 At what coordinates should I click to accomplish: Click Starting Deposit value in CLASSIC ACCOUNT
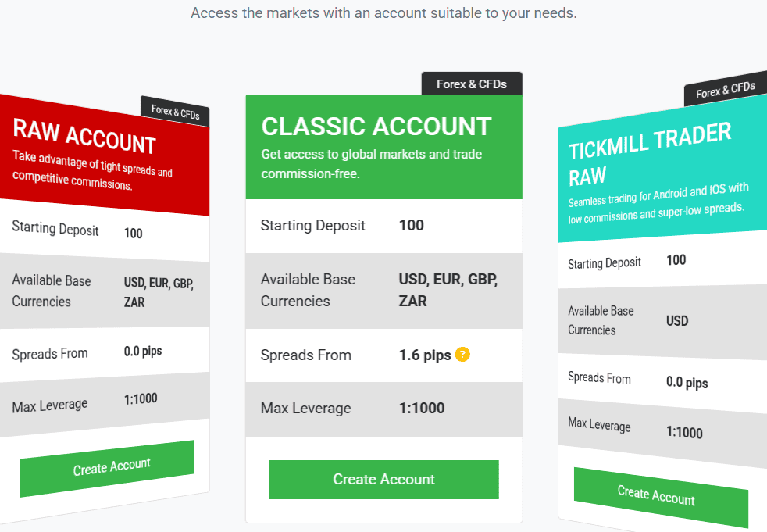pyautogui.click(x=413, y=226)
